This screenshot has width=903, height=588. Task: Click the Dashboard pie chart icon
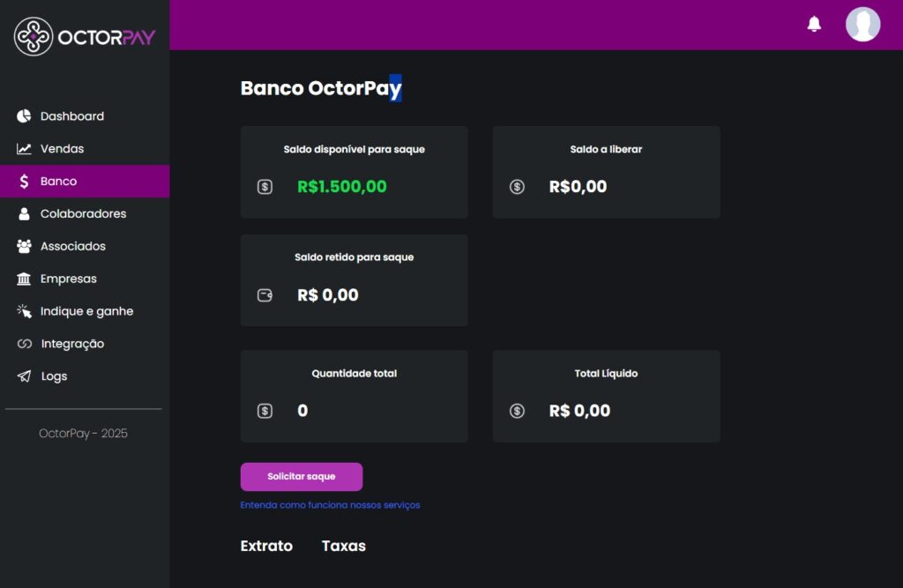pos(24,116)
